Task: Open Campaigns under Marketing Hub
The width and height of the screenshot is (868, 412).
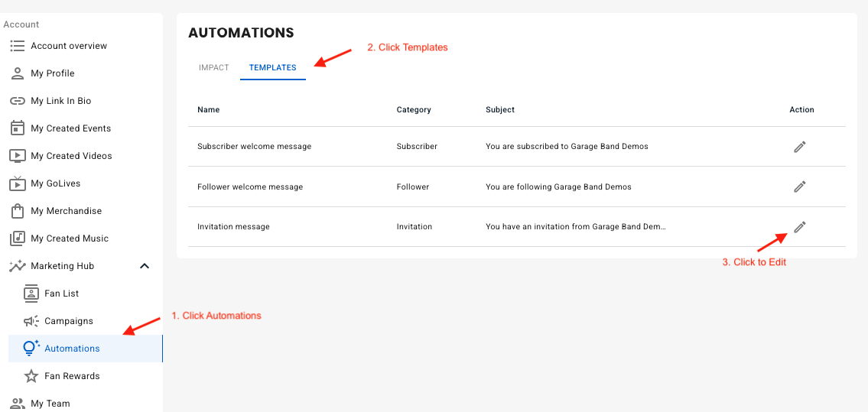Action: coord(69,321)
